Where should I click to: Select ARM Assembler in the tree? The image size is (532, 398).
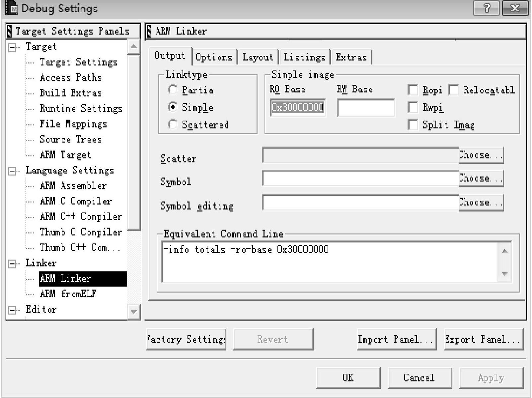73,186
